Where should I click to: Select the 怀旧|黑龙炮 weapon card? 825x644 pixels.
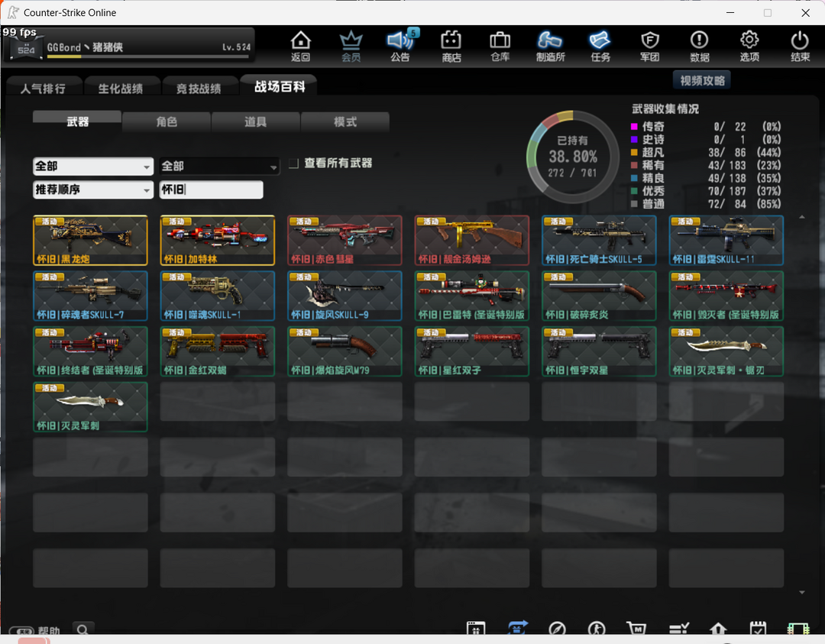pos(90,240)
